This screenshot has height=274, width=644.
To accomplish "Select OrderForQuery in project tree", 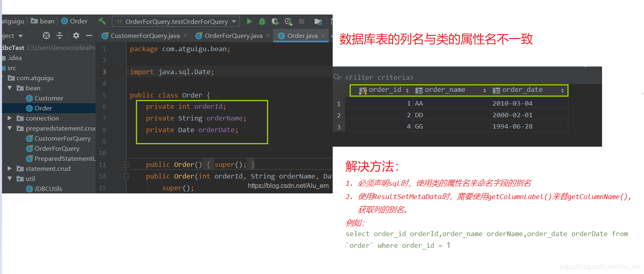I will coord(57,149).
